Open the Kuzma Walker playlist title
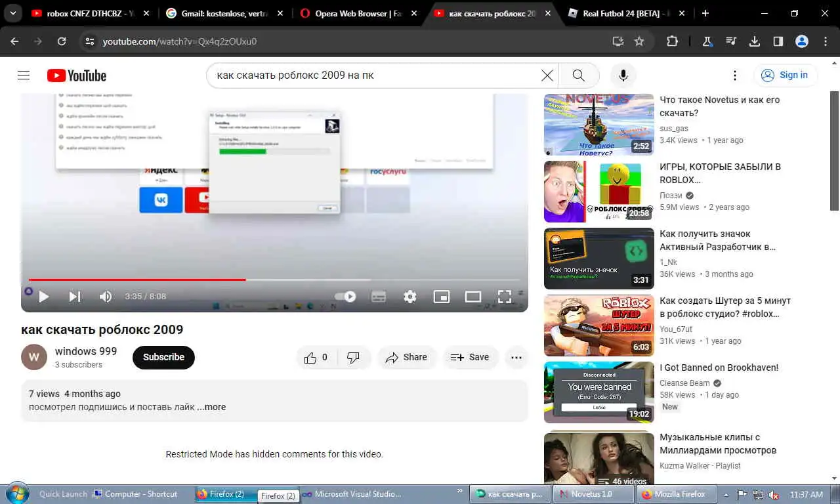Screen dimensions: 840x504 718,444
